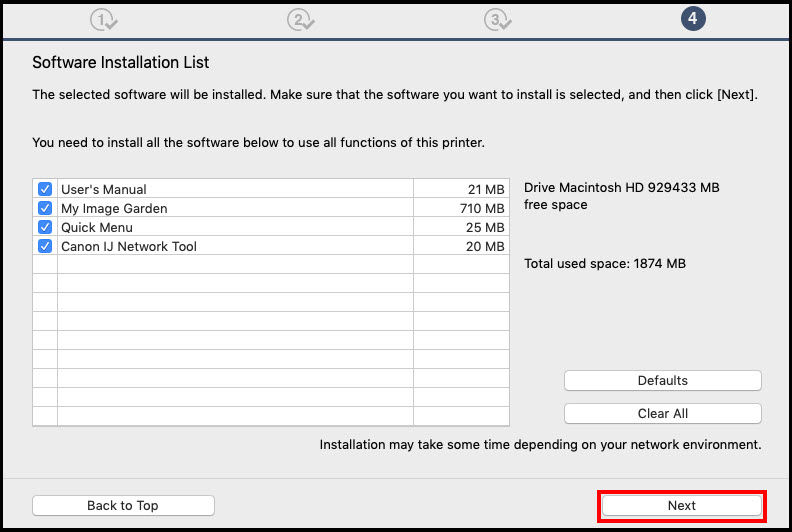Toggle the Canon IJ Network Tool checkbox

click(45, 246)
